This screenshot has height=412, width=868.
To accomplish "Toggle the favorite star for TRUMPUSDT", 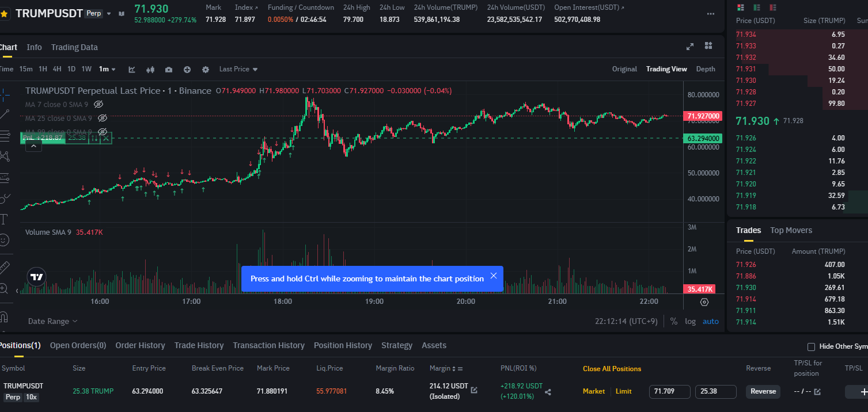I will [4, 13].
